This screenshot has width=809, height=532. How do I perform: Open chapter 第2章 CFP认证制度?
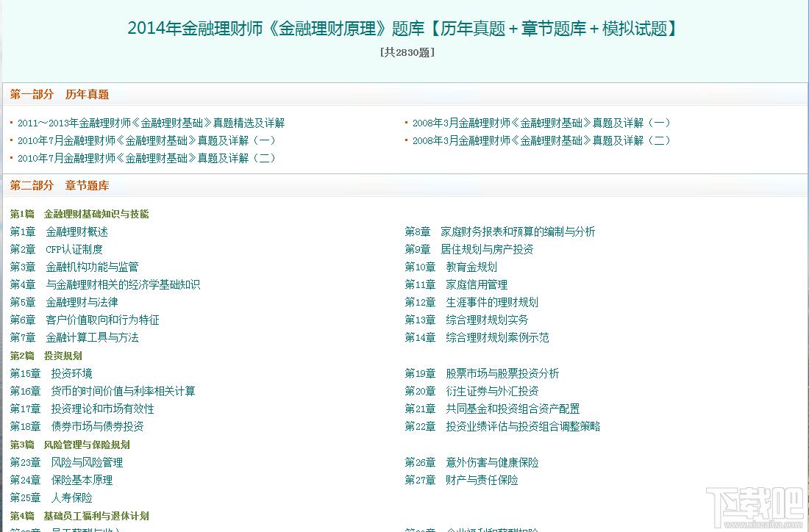coord(56,250)
